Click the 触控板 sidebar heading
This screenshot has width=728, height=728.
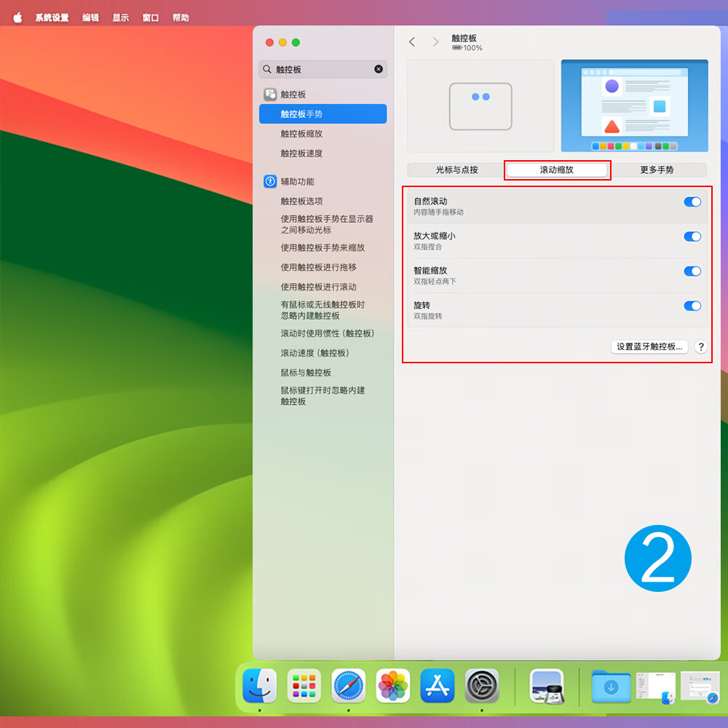tap(293, 95)
